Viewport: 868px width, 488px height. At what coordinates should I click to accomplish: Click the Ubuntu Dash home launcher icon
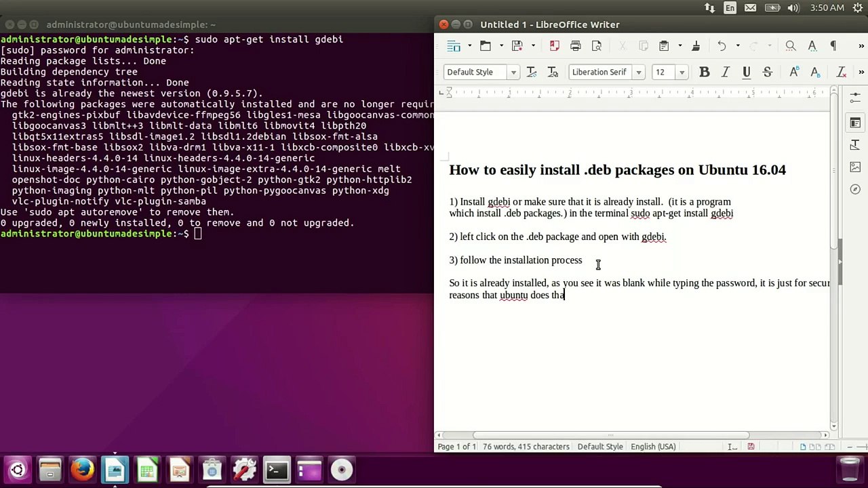point(18,470)
